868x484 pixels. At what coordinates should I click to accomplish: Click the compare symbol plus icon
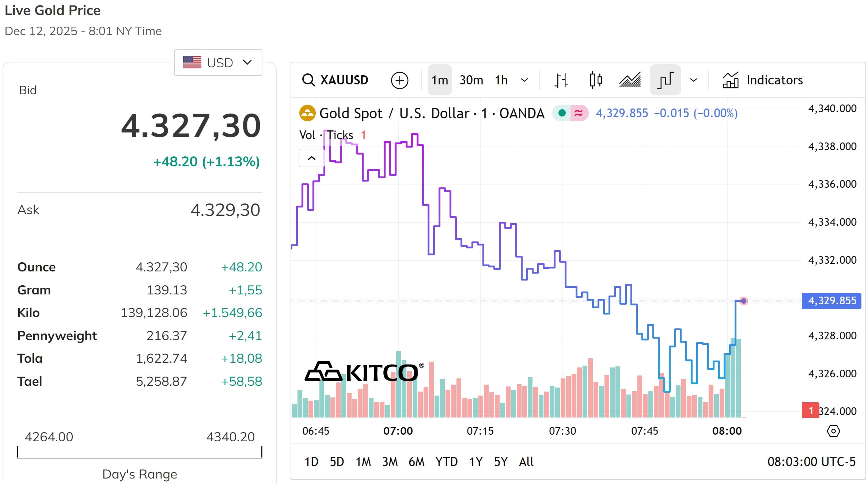pyautogui.click(x=399, y=80)
